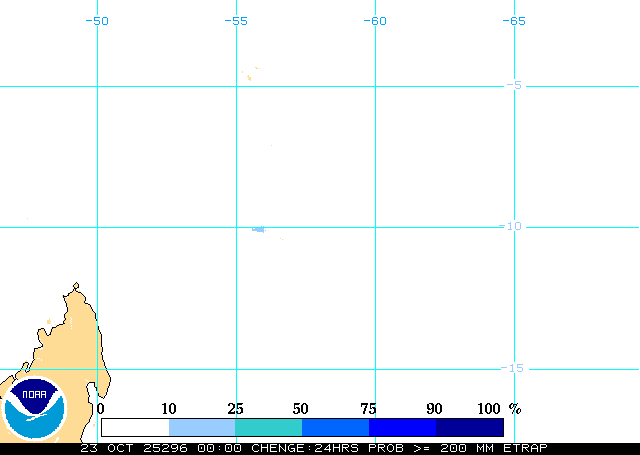Pick the teal 25–50 percent legend swatch

268,427
